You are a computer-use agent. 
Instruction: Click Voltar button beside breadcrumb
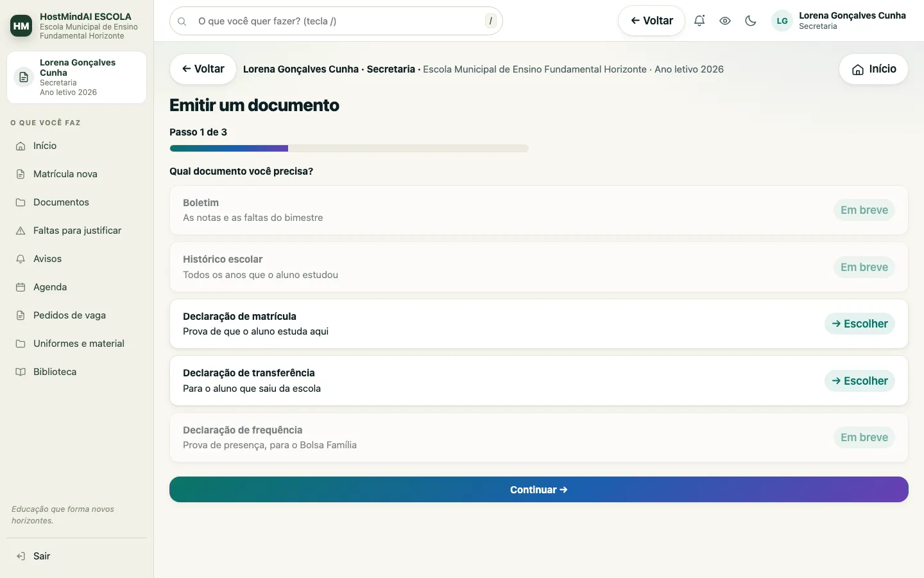tap(203, 69)
